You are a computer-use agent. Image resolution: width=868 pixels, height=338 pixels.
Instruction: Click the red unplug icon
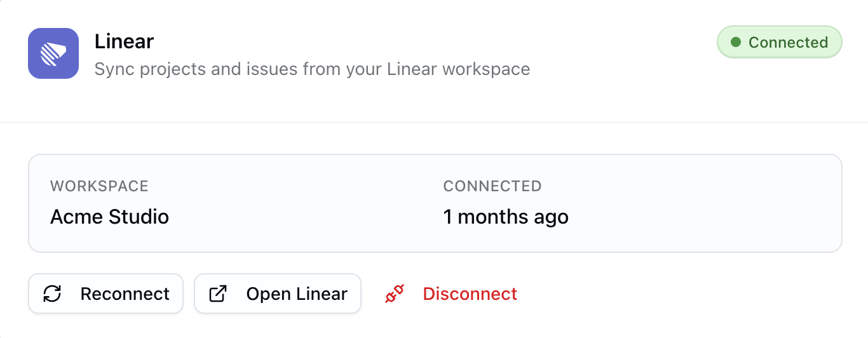coord(395,294)
